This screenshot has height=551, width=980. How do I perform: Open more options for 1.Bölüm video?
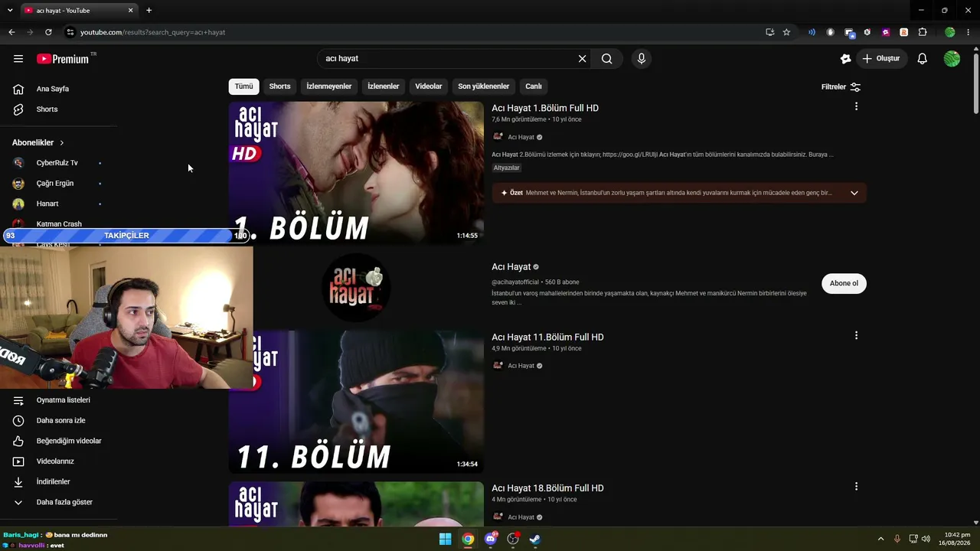pos(856,106)
